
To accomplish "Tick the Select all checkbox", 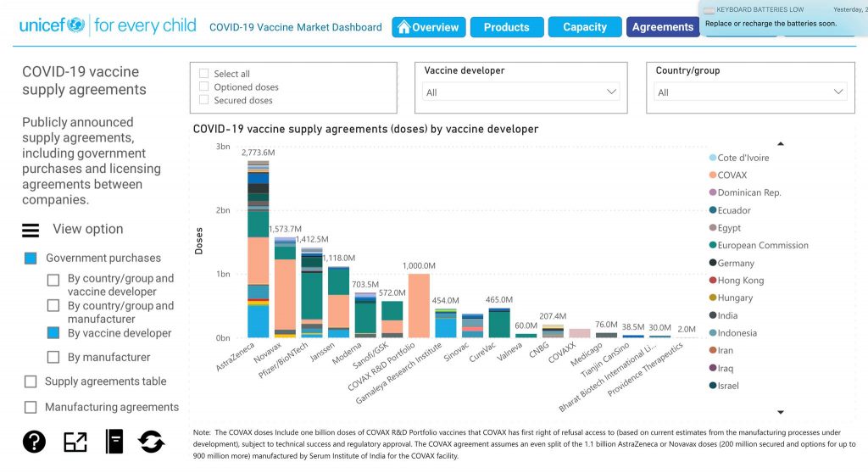I will tap(203, 73).
